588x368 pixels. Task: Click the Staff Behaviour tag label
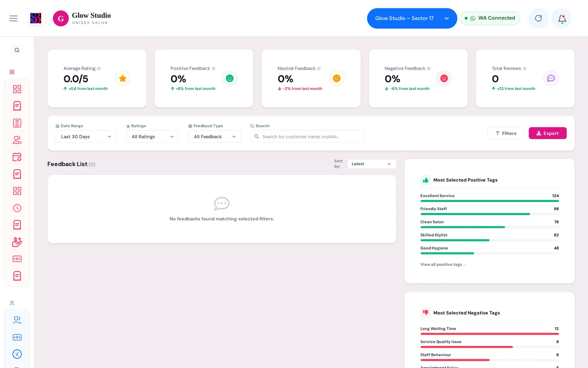click(435, 355)
